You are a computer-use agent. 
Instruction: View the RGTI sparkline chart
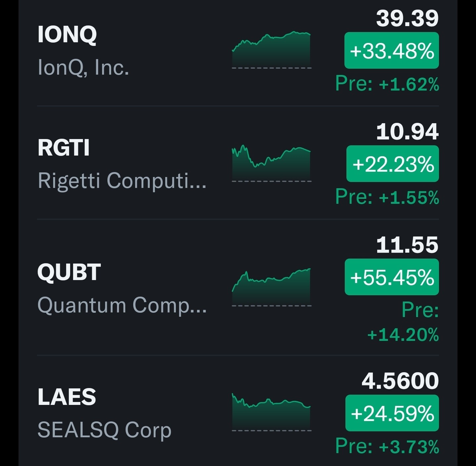click(271, 163)
